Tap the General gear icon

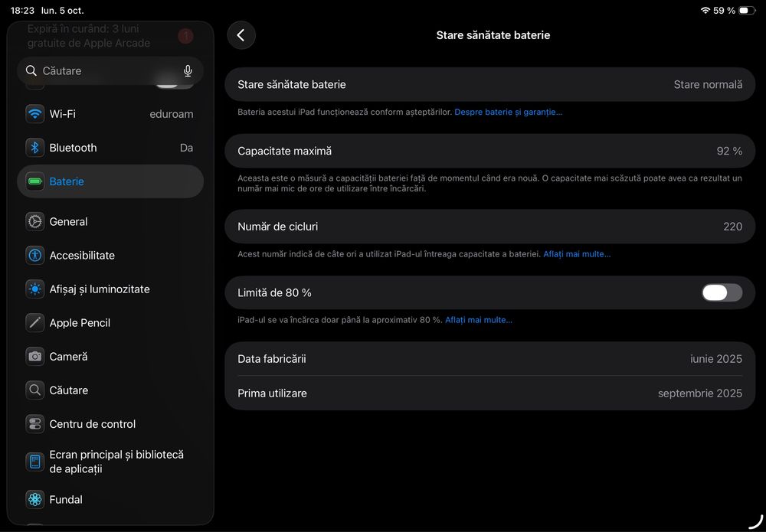click(34, 221)
